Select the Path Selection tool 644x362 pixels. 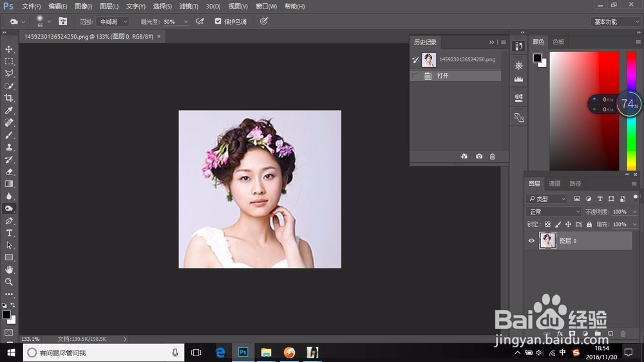[x=8, y=245]
